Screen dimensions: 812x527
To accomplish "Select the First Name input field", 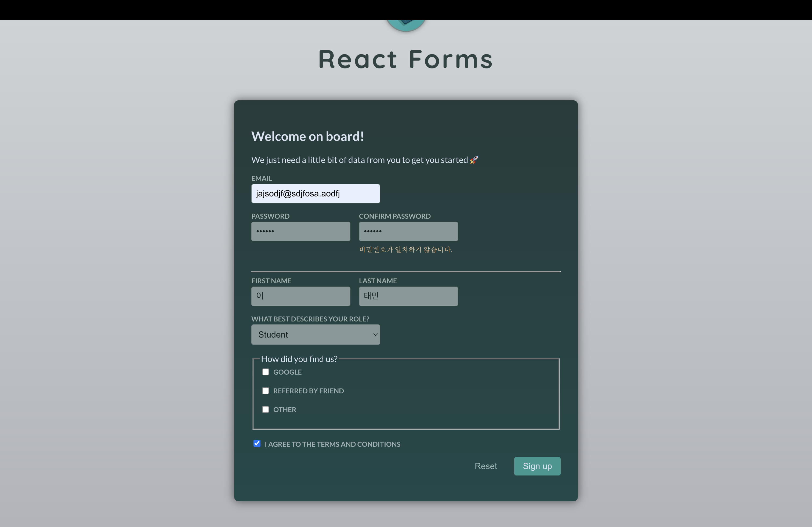I will coord(300,296).
